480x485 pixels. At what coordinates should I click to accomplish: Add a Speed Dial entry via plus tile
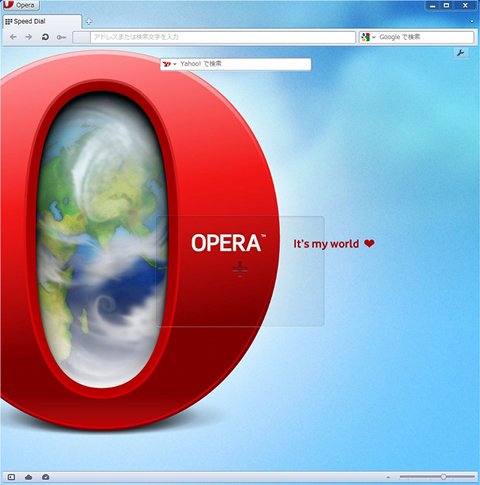pyautogui.click(x=240, y=271)
